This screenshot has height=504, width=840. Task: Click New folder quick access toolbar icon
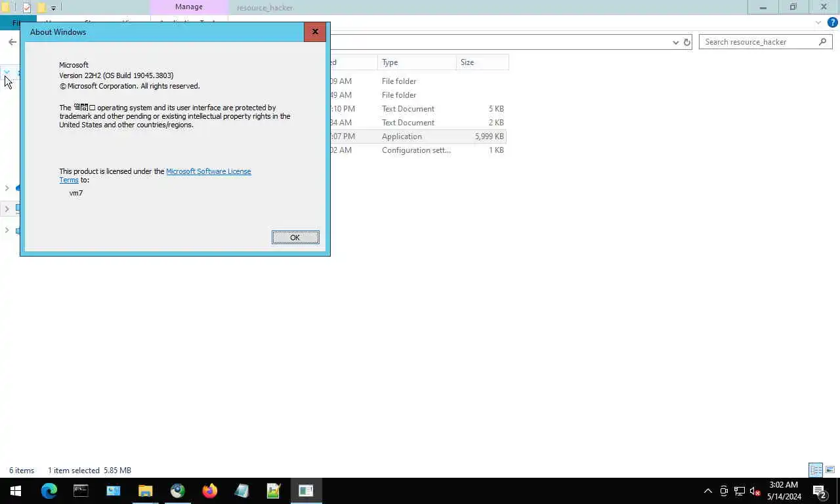(x=41, y=8)
